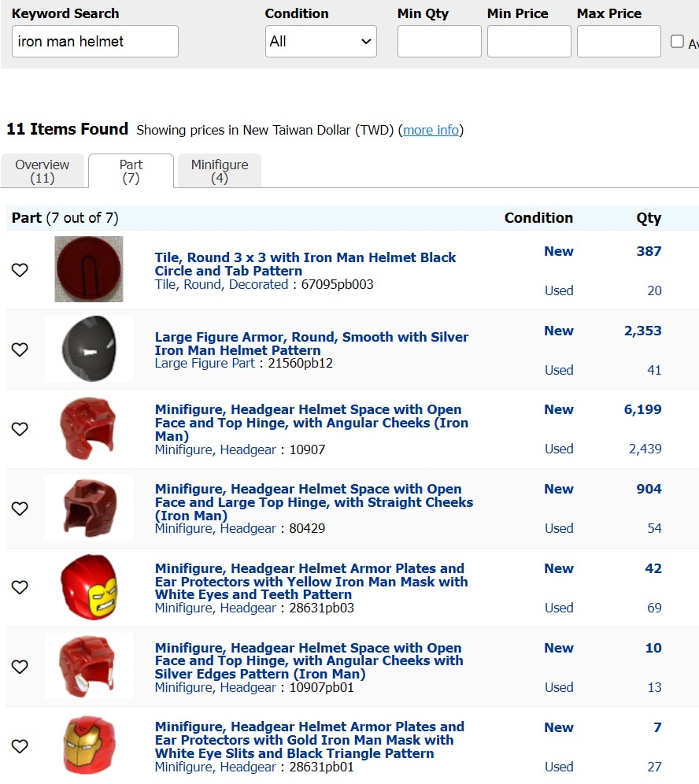This screenshot has height=784, width=699.
Task: Click Used quantity 2,439 for helmet 10907
Action: coord(645,449)
